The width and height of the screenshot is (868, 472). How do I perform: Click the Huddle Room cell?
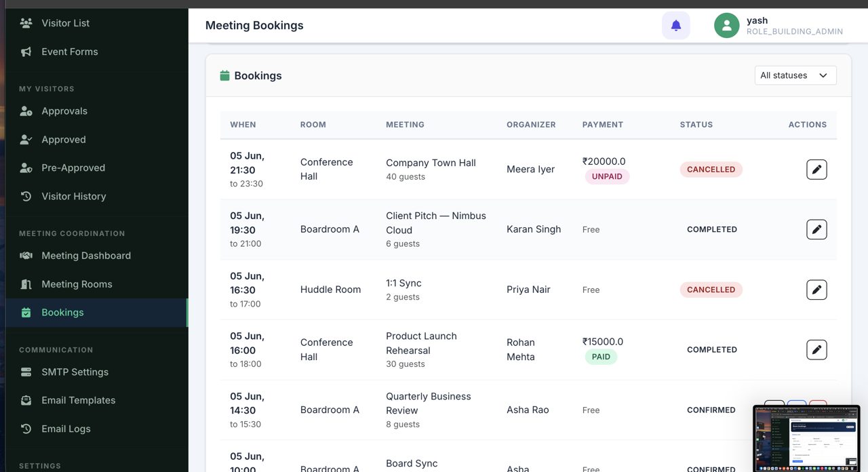click(x=330, y=290)
